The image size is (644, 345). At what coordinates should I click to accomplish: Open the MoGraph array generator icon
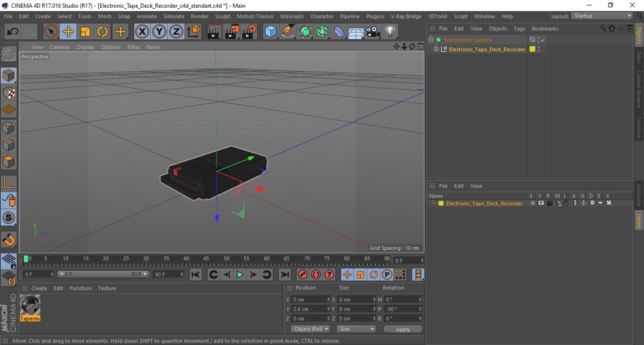click(322, 32)
